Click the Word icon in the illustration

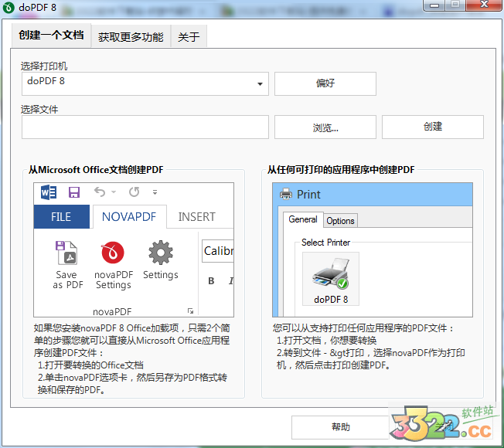pos(49,192)
